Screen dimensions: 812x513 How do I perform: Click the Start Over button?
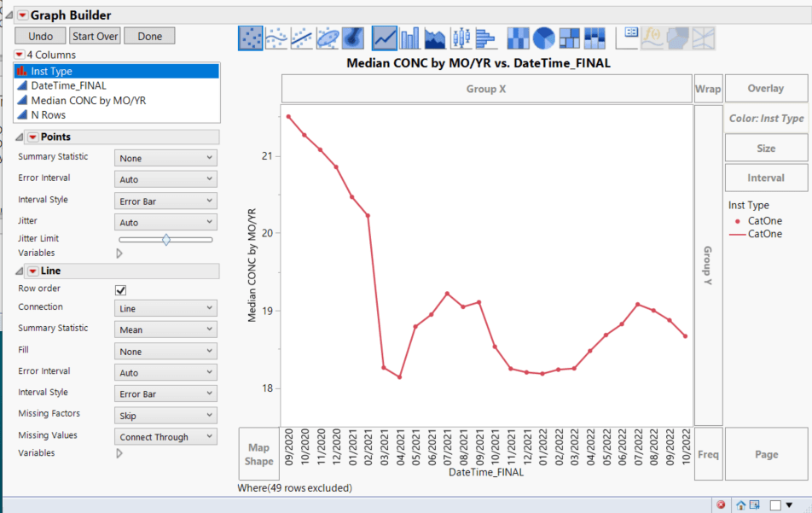pyautogui.click(x=96, y=36)
